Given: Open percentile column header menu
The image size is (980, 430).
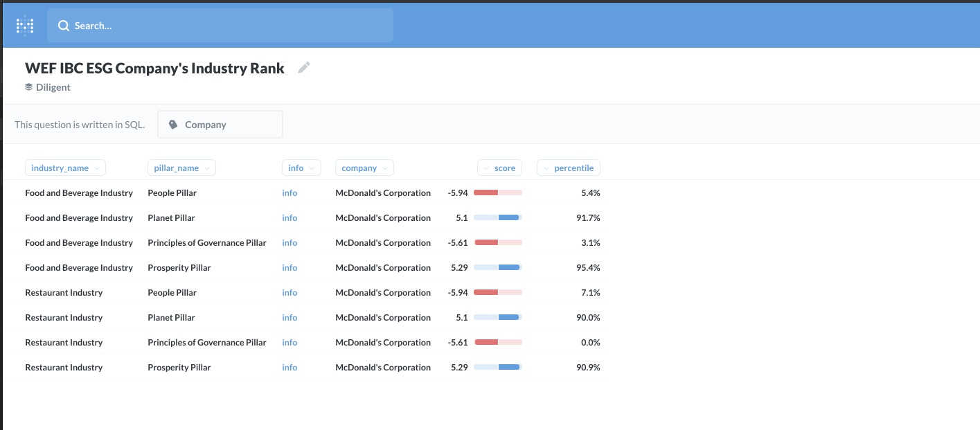Looking at the screenshot, I should coord(569,168).
